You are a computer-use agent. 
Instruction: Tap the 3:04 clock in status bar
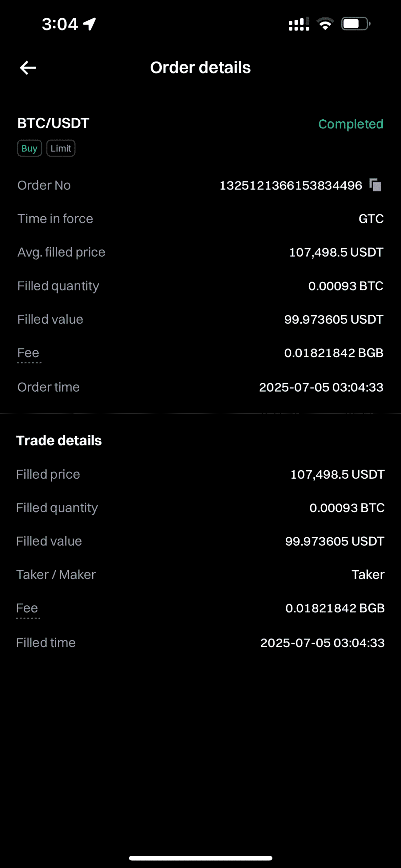click(60, 24)
